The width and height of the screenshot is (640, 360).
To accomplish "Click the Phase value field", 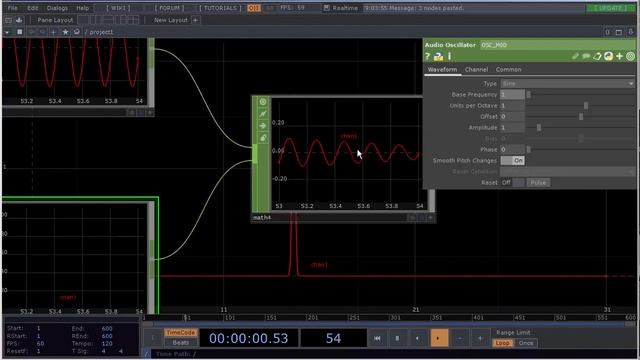I will coord(512,149).
